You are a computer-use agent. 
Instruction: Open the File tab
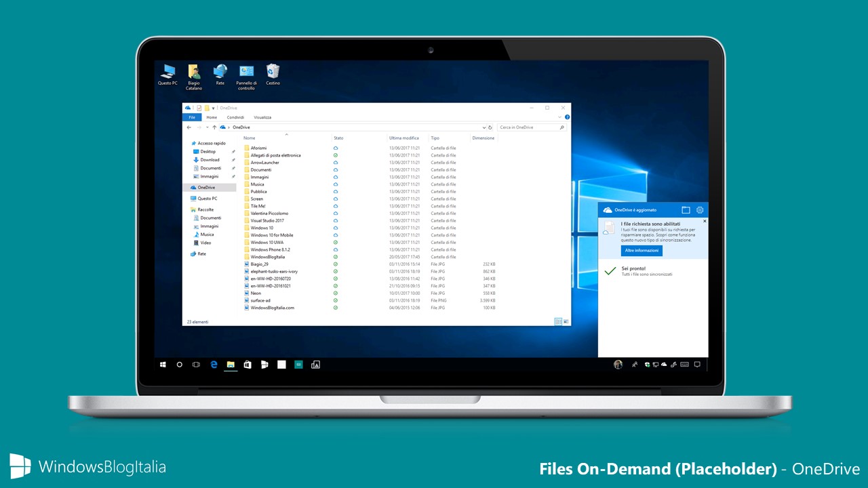coord(193,117)
